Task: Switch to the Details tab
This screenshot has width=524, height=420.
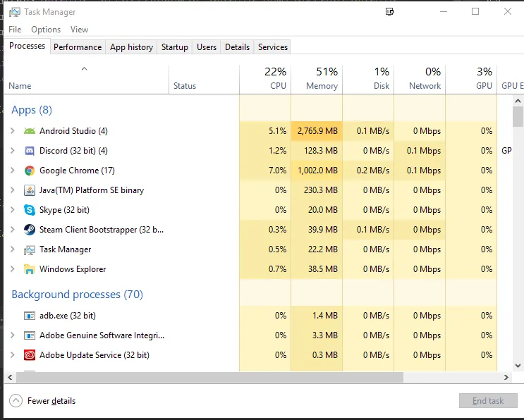Action: [x=237, y=47]
